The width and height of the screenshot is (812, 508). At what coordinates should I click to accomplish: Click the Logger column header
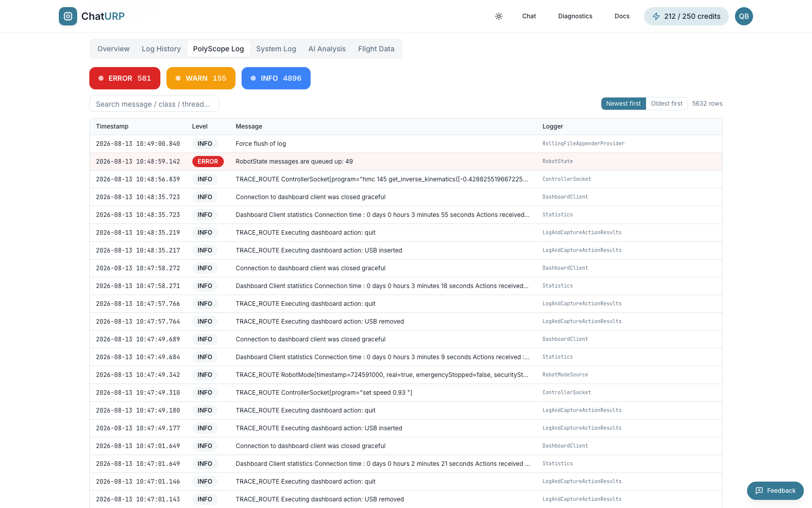[553, 126]
